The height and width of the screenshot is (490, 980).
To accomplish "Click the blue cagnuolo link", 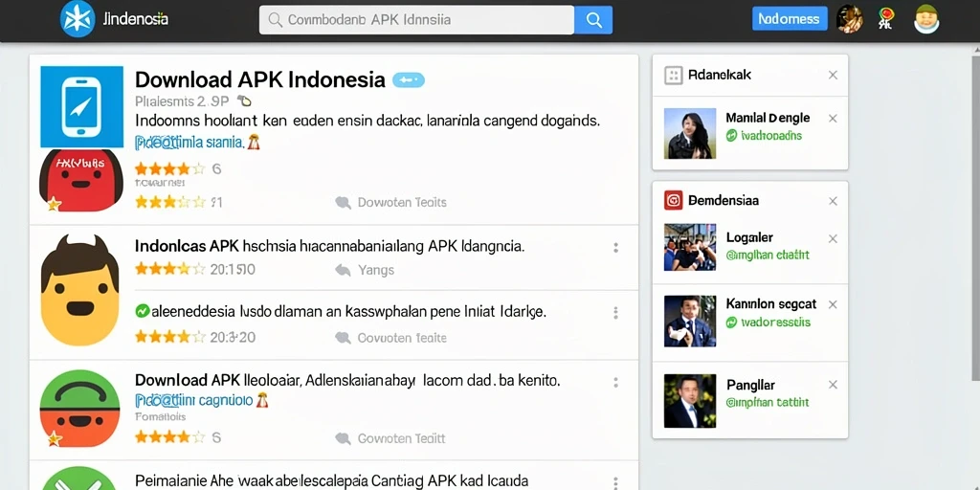I will tap(193, 401).
